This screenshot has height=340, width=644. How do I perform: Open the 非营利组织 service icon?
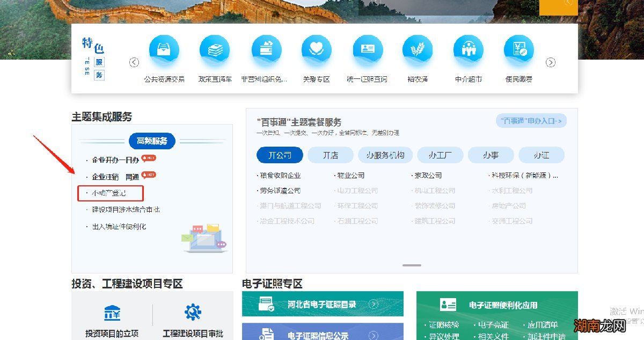click(266, 49)
